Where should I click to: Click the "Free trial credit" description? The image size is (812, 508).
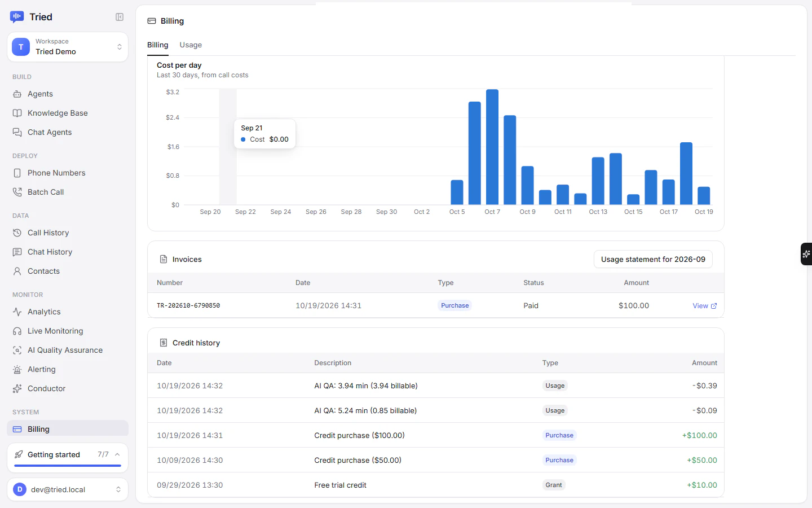(340, 485)
